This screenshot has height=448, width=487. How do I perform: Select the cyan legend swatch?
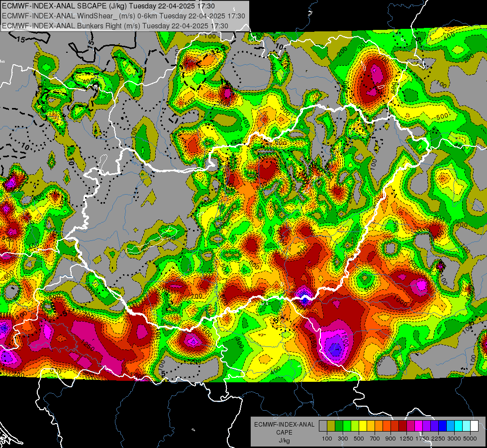(x=459, y=426)
